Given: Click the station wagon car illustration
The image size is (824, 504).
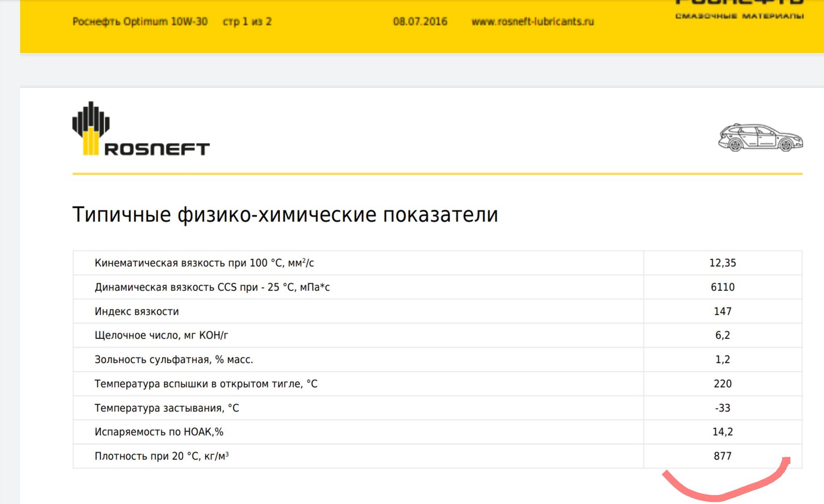Looking at the screenshot, I should [760, 137].
